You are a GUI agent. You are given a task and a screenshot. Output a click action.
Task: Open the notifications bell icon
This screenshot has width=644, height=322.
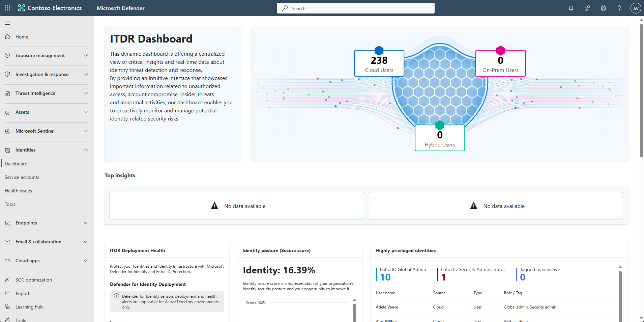pyautogui.click(x=571, y=8)
